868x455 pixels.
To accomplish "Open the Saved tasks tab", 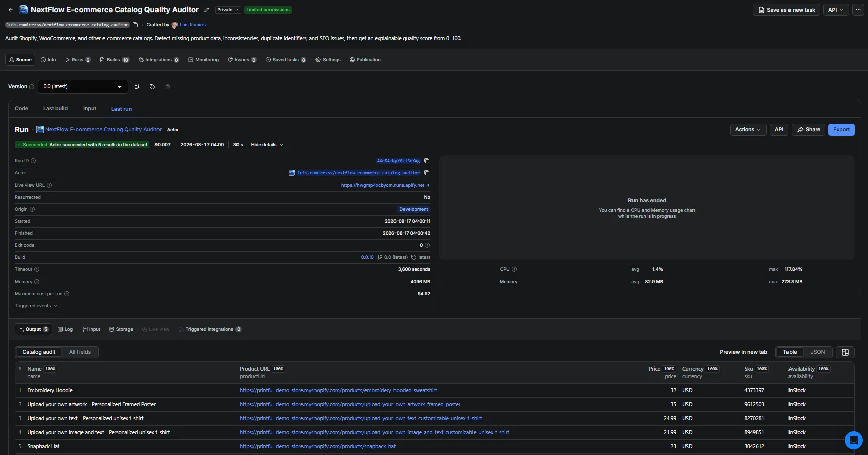I will 286,60.
